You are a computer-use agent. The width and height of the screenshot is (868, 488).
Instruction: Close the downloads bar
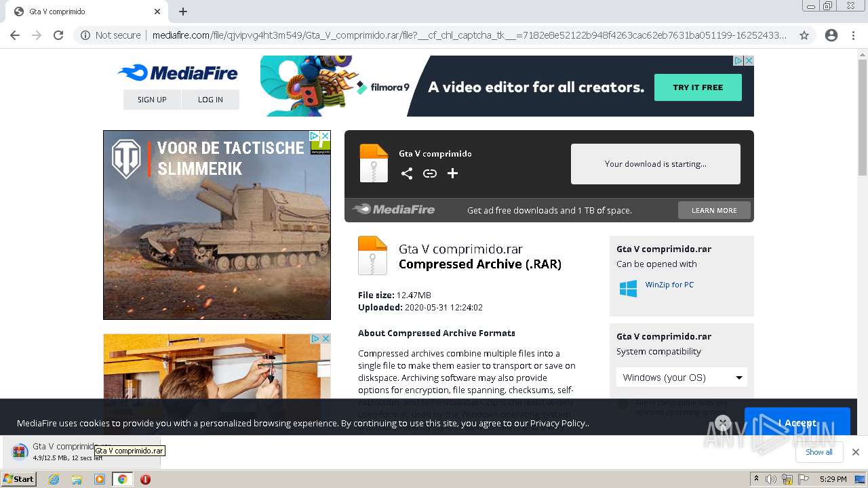pos(856,452)
